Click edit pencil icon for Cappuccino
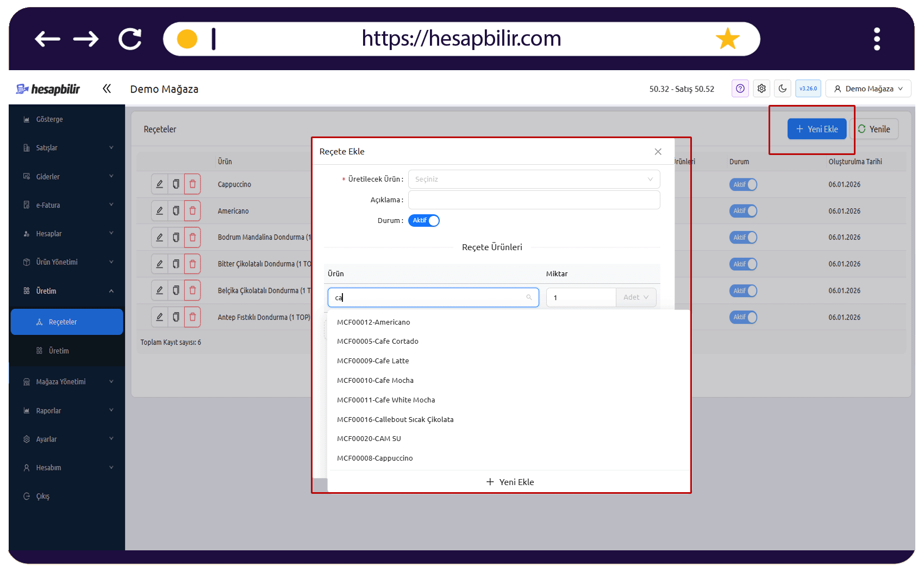 click(x=159, y=184)
